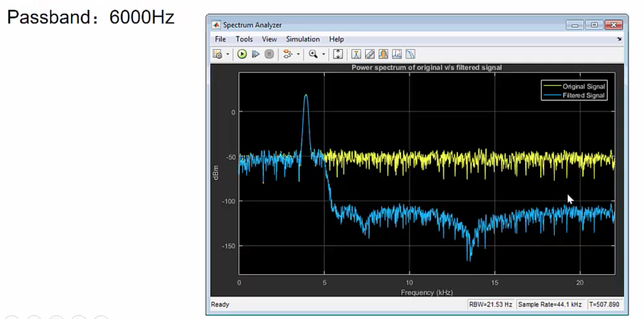Image resolution: width=644 pixels, height=319 pixels.
Task: Click the Ready status text
Action: point(220,305)
